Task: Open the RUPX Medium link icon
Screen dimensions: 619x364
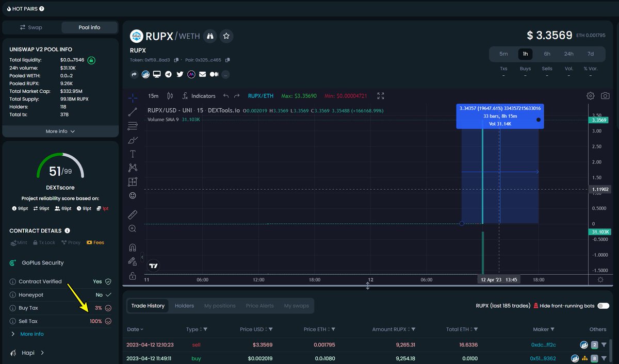Action: pos(214,74)
